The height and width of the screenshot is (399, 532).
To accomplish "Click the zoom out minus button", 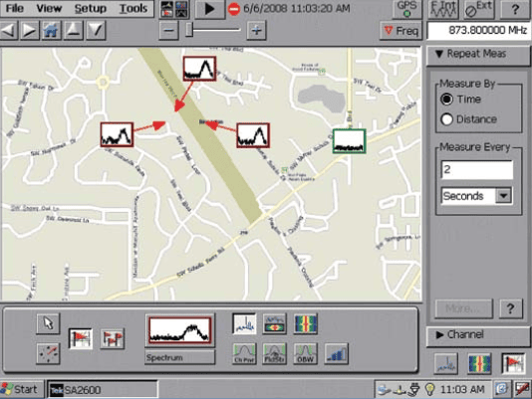I will pos(168,31).
